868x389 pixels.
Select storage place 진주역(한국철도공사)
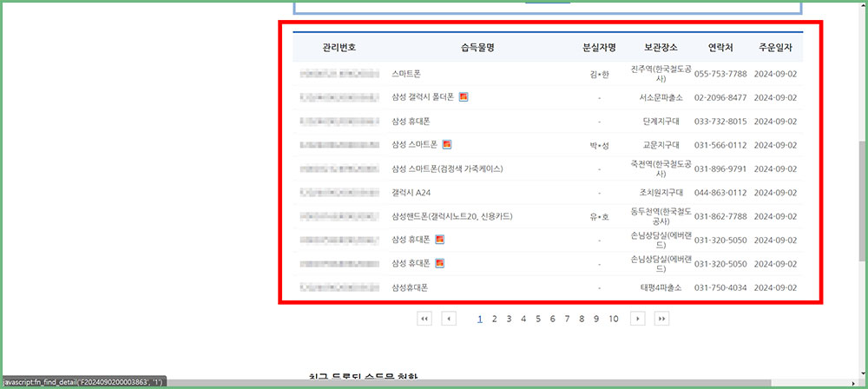pos(661,74)
